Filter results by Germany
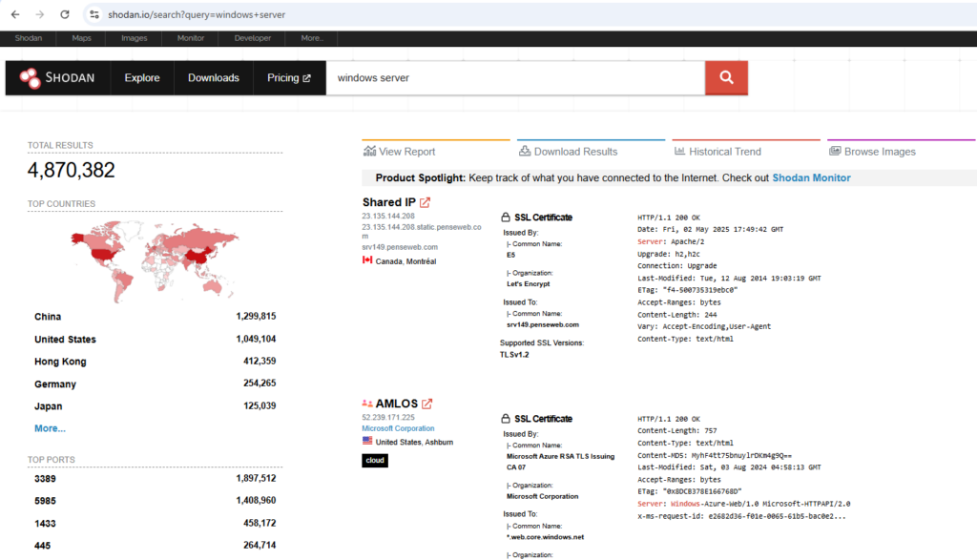This screenshot has height=560, width=977. click(x=156, y=384)
